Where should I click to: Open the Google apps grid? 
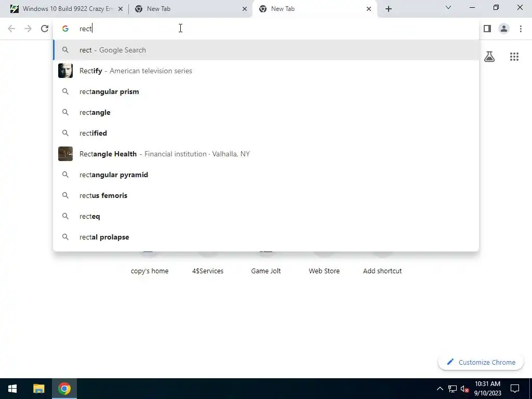[514, 57]
